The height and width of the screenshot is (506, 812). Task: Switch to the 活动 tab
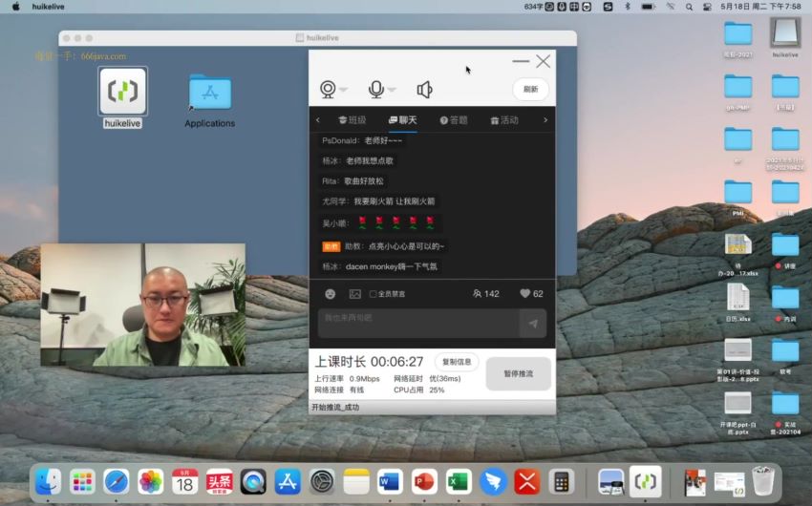pyautogui.click(x=504, y=120)
